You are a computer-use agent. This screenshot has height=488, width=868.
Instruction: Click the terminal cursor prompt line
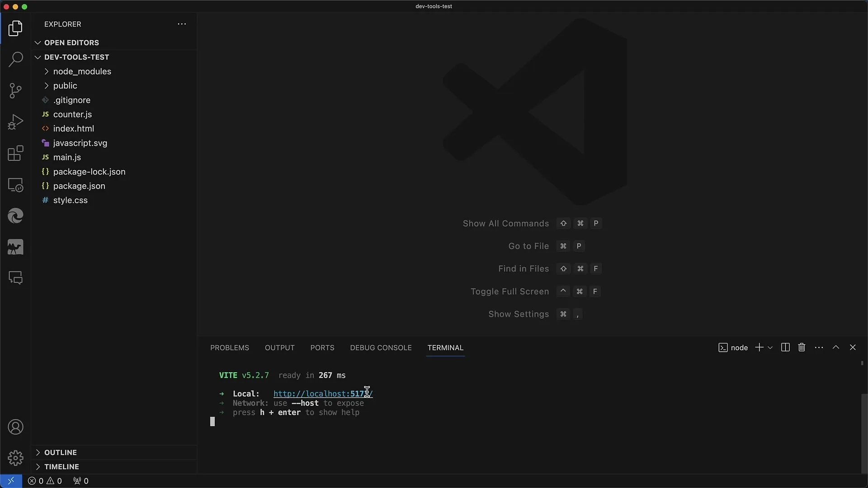[x=212, y=422]
